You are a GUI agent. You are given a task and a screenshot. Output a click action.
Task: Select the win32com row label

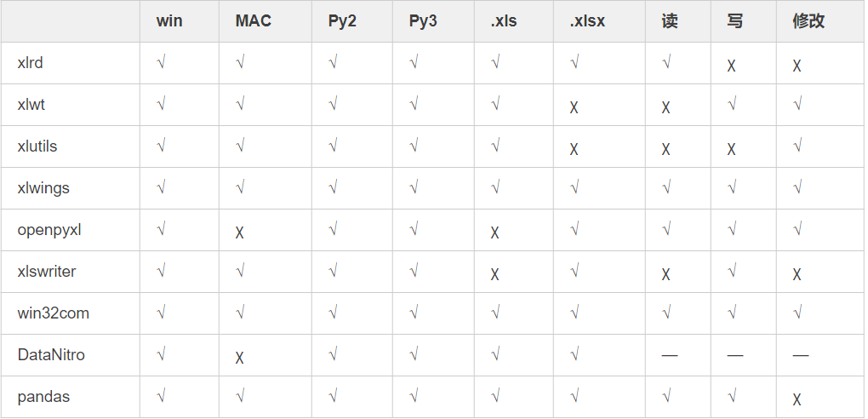click(53, 313)
